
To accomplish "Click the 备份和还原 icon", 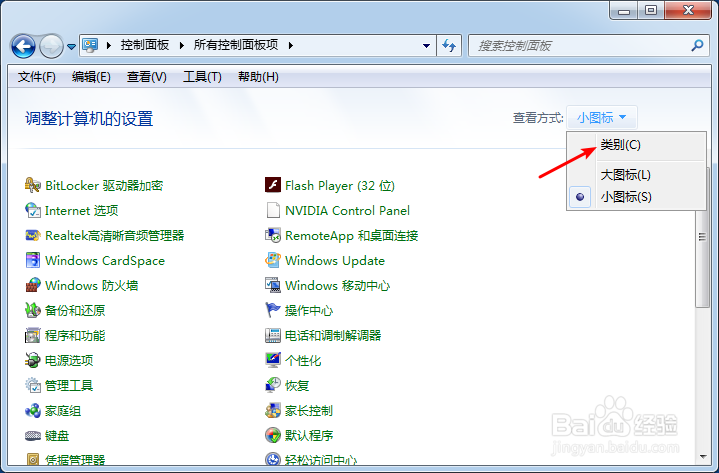I will 33,310.
